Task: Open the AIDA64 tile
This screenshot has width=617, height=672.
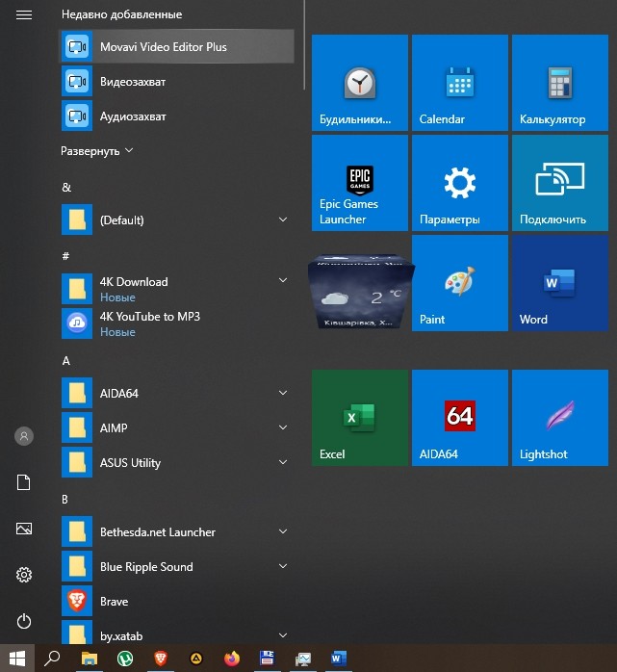Action: (460, 418)
